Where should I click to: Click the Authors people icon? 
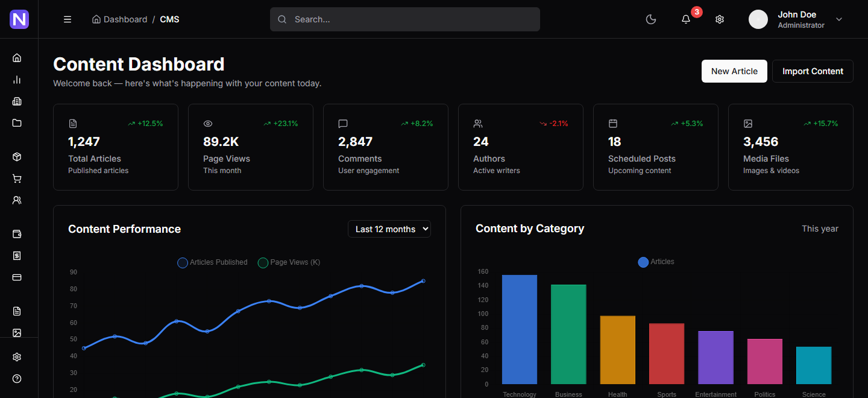tap(478, 124)
